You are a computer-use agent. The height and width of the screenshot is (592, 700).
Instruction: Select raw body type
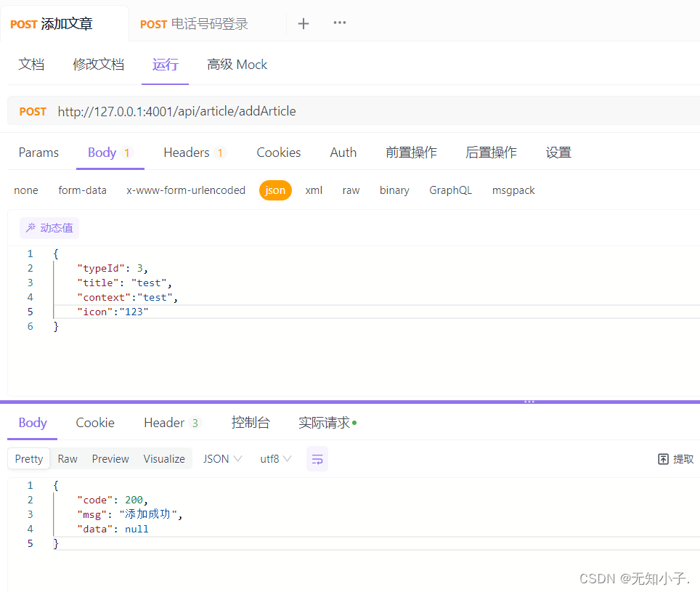[x=351, y=190]
